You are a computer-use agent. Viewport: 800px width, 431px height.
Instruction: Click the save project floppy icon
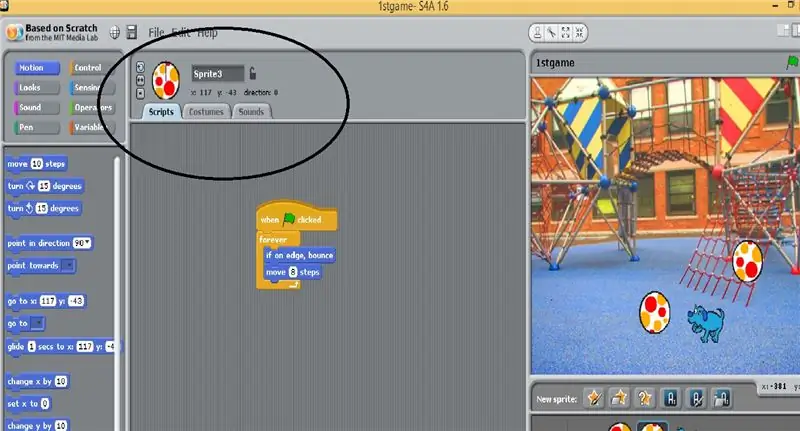tap(132, 32)
